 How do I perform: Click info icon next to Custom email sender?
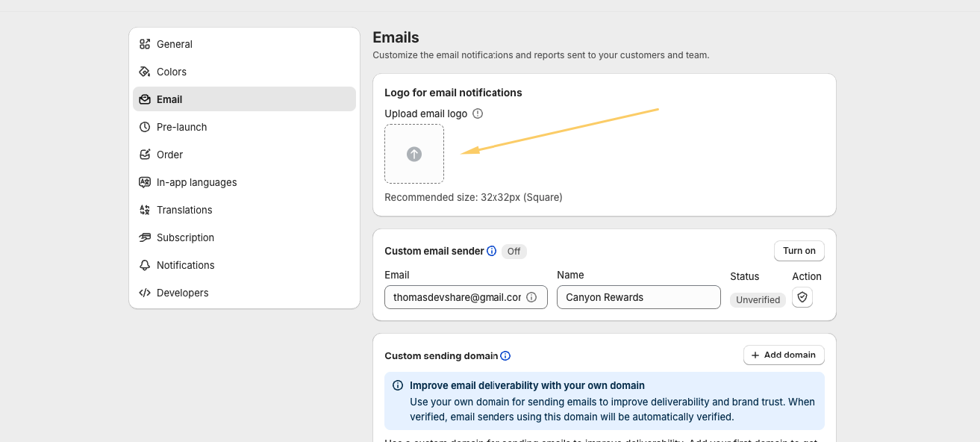tap(491, 251)
